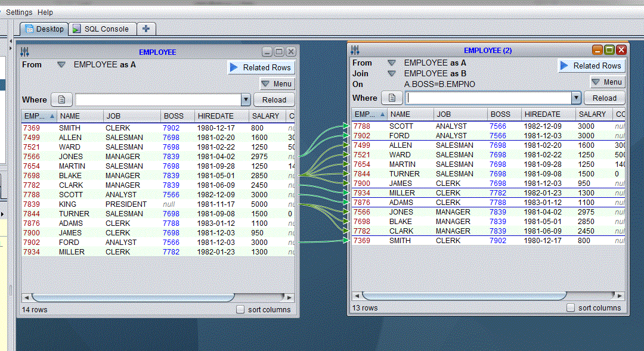
Task: Toggle sort columns checkbox in EMPLOYEE (2) window
Action: coord(571,307)
